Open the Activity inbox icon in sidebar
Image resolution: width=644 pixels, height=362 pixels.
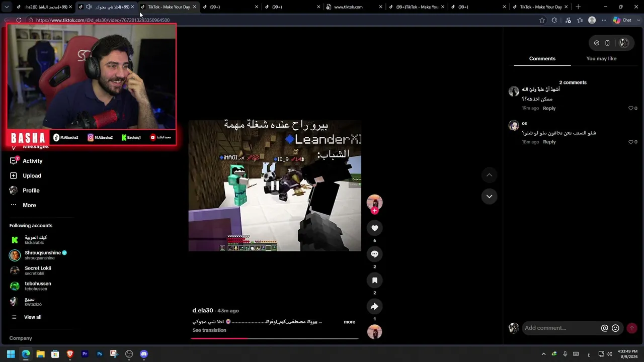pyautogui.click(x=14, y=161)
